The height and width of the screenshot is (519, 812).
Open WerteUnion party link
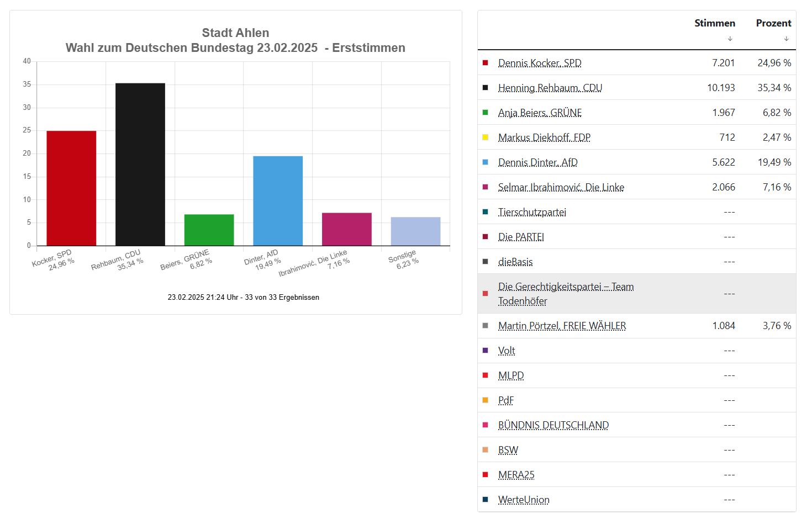(x=524, y=500)
